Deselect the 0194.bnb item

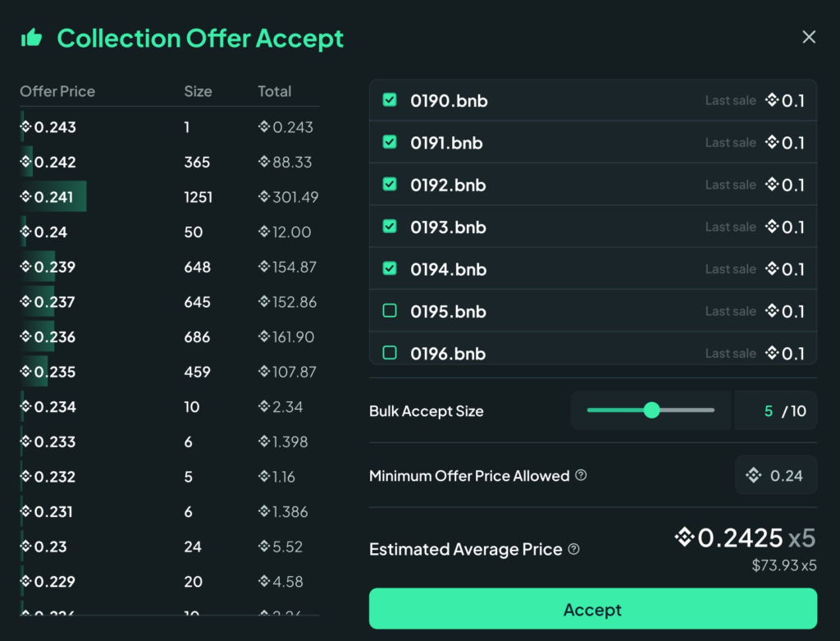point(390,268)
